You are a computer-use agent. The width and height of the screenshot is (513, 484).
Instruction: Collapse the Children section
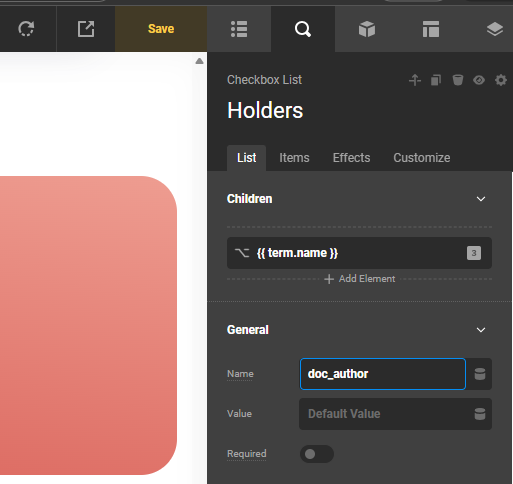(481, 199)
